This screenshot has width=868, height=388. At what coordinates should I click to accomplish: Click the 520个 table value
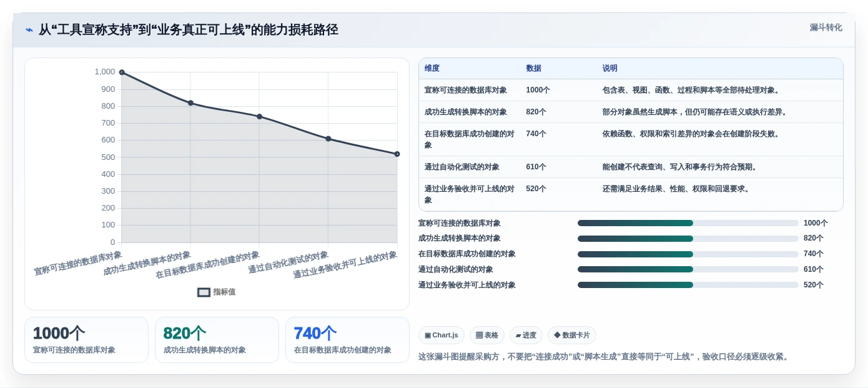pyautogui.click(x=536, y=189)
